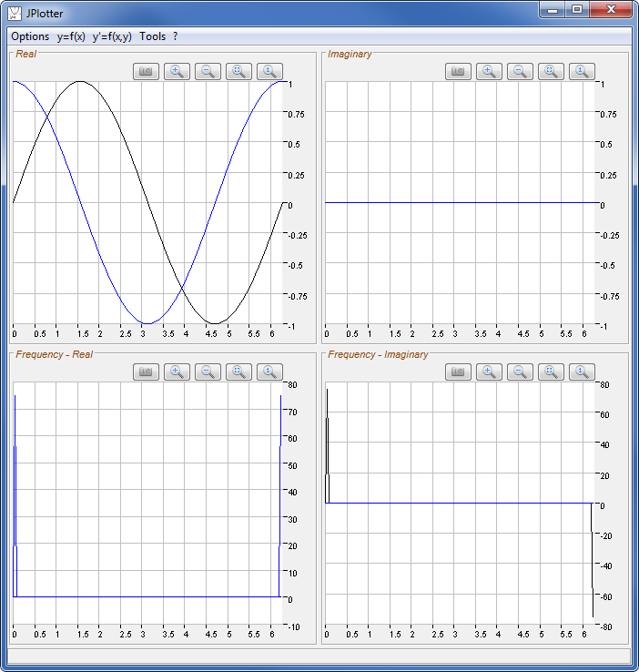Reset the Frequency - Imaginary zoom to 1:1

click(x=583, y=371)
